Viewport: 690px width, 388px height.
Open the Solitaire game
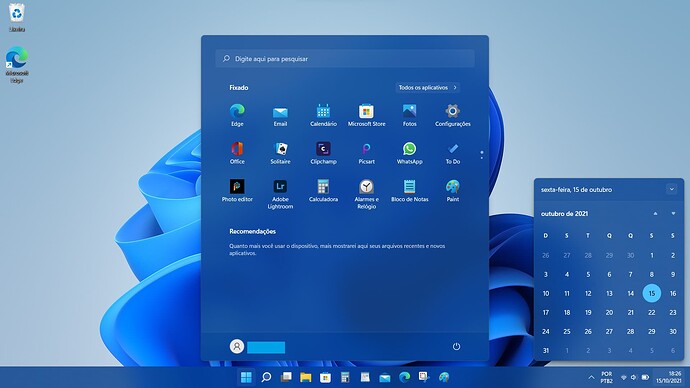[x=280, y=153]
